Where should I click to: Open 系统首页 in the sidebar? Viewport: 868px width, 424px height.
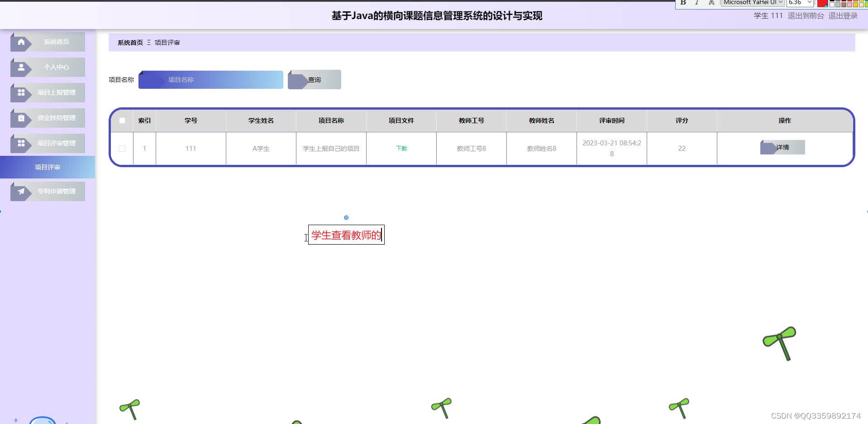tap(48, 42)
